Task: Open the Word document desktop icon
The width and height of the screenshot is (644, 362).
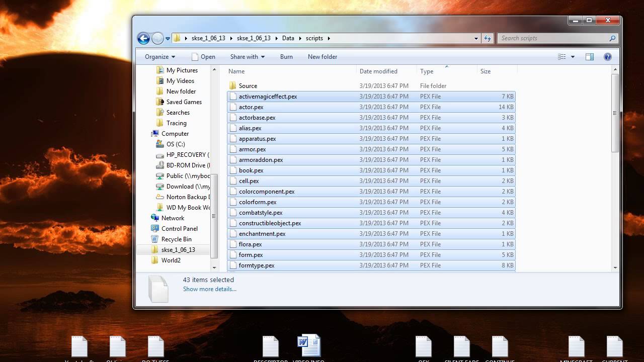Action: (x=308, y=346)
